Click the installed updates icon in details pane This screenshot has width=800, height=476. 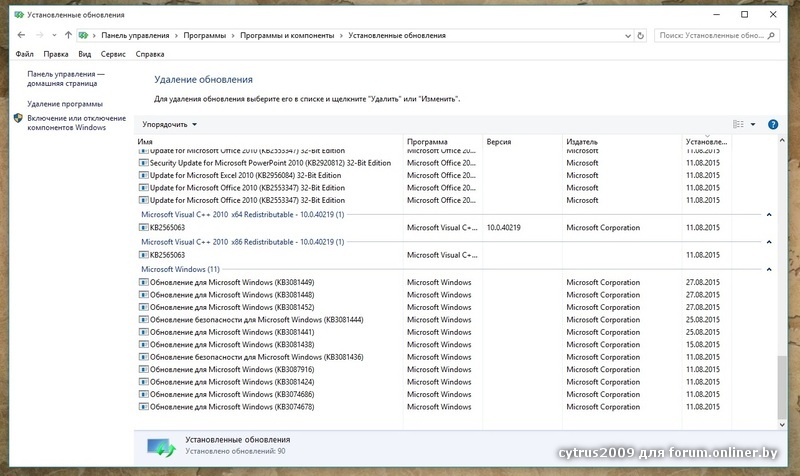point(161,447)
